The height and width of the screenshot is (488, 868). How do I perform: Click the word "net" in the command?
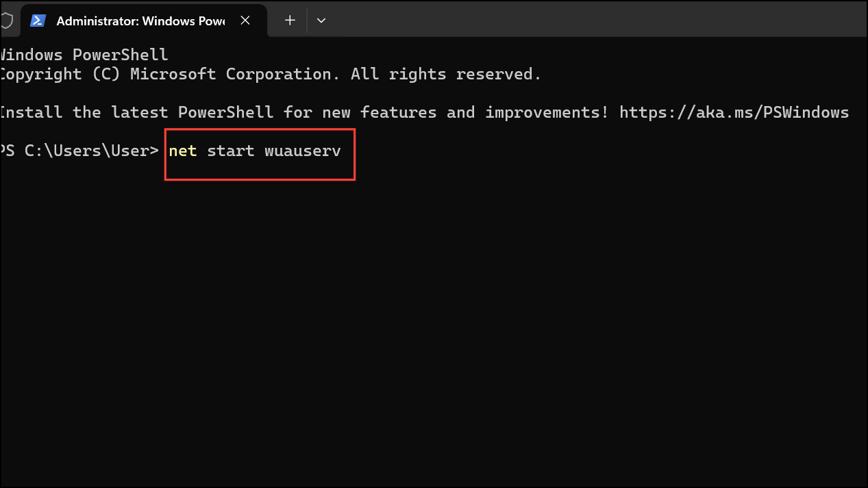coord(183,151)
